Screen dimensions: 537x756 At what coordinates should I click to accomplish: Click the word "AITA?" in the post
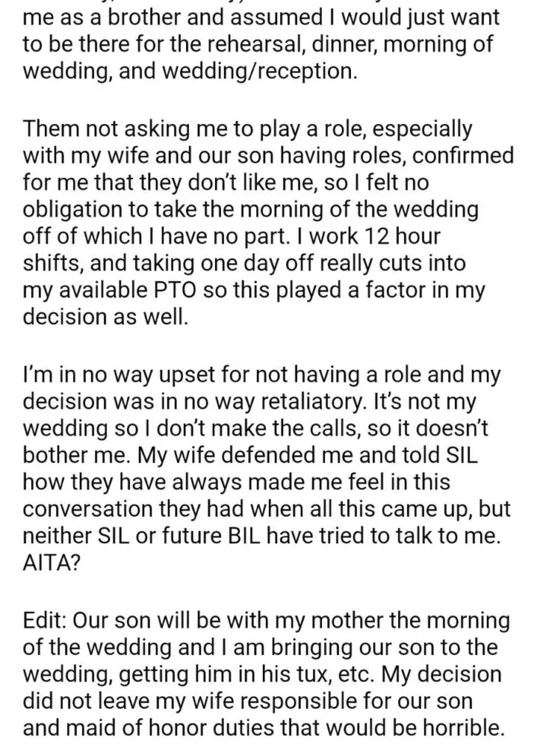click(x=51, y=563)
